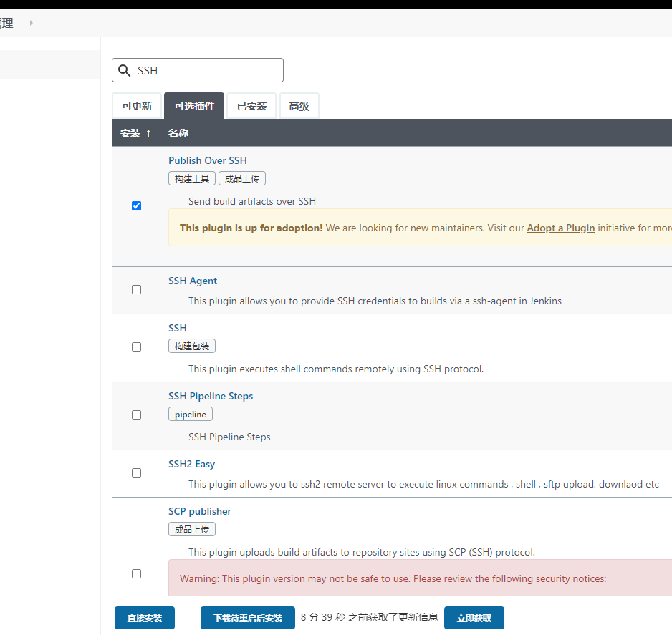Click the 立即获取 button

coord(474,618)
